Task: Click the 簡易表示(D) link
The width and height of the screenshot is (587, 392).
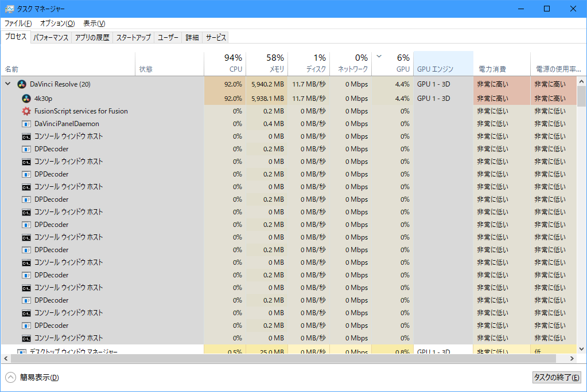Action: pyautogui.click(x=40, y=378)
